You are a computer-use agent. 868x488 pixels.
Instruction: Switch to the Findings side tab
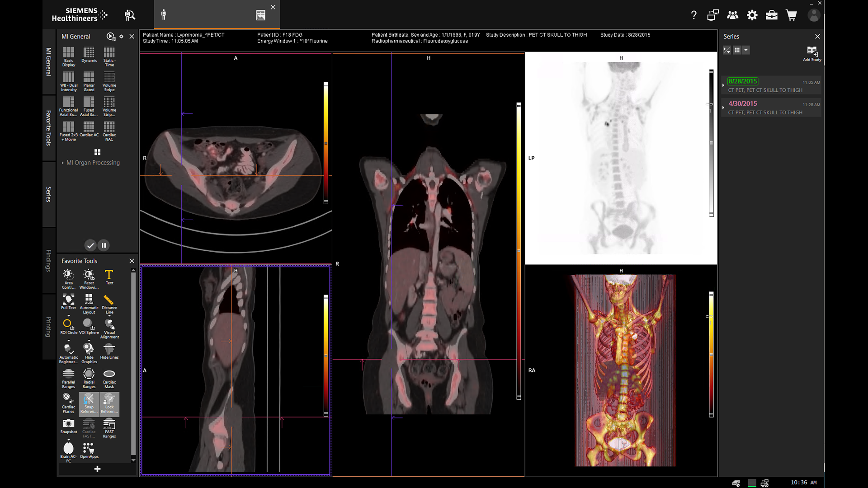[48, 260]
